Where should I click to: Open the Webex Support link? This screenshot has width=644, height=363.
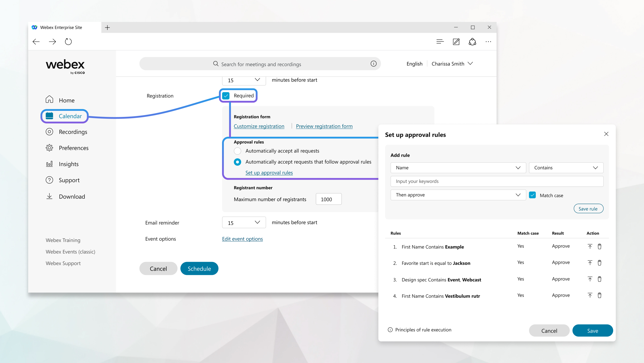click(63, 263)
